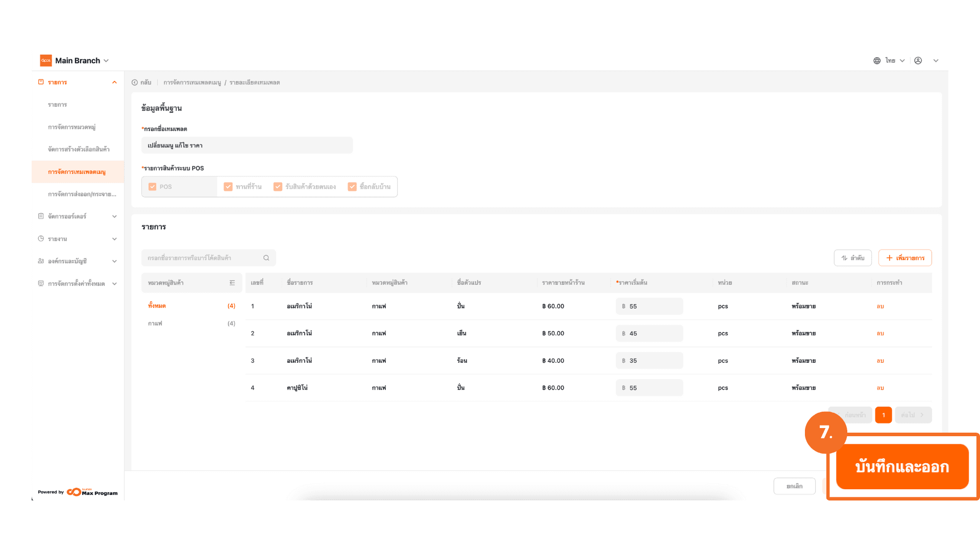The image size is (980, 551).
Task: Click the back arrow circle icon
Action: (x=135, y=83)
